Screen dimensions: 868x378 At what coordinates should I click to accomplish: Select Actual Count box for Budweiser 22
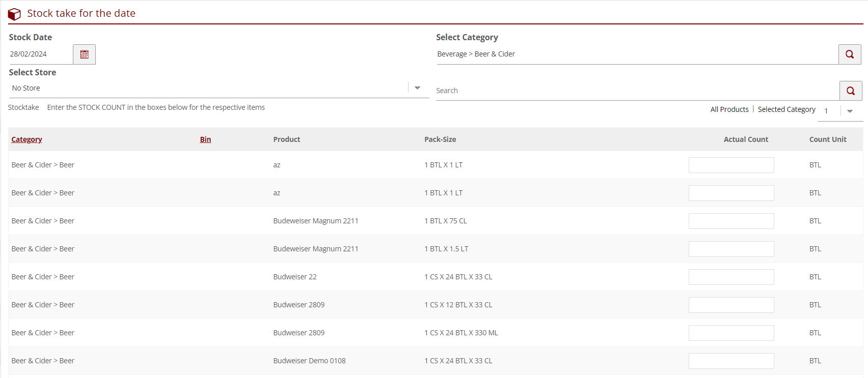[731, 277]
